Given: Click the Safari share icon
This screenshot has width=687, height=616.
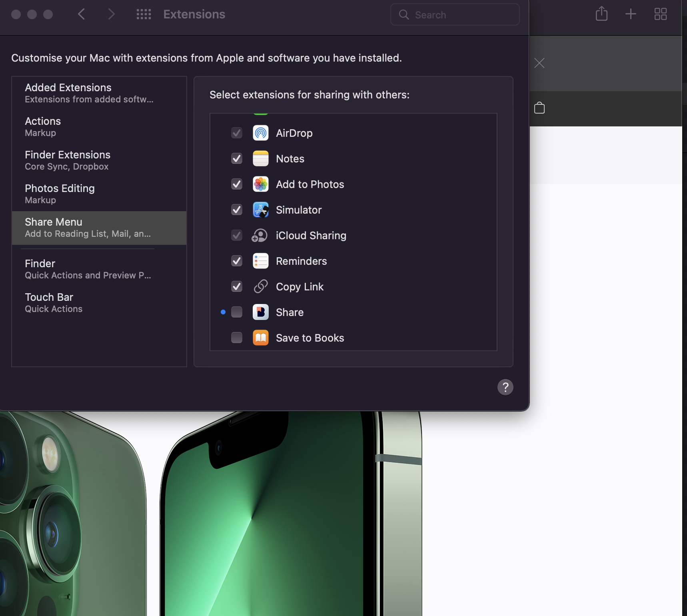Looking at the screenshot, I should 601,14.
